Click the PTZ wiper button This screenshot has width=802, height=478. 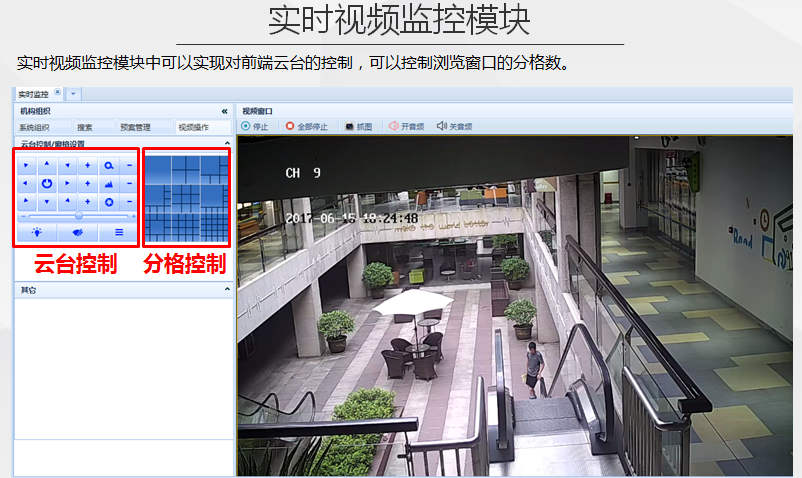tap(77, 232)
